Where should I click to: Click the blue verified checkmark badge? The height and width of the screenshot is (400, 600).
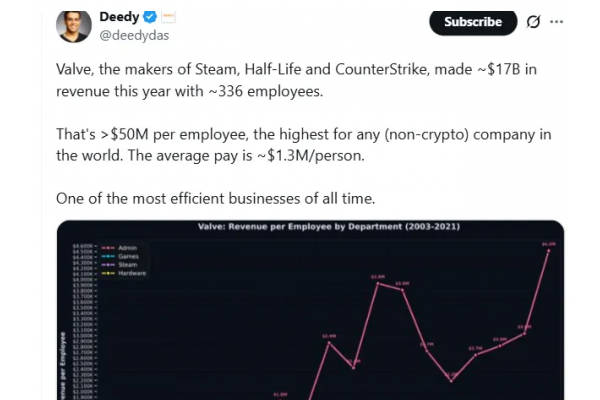149,17
